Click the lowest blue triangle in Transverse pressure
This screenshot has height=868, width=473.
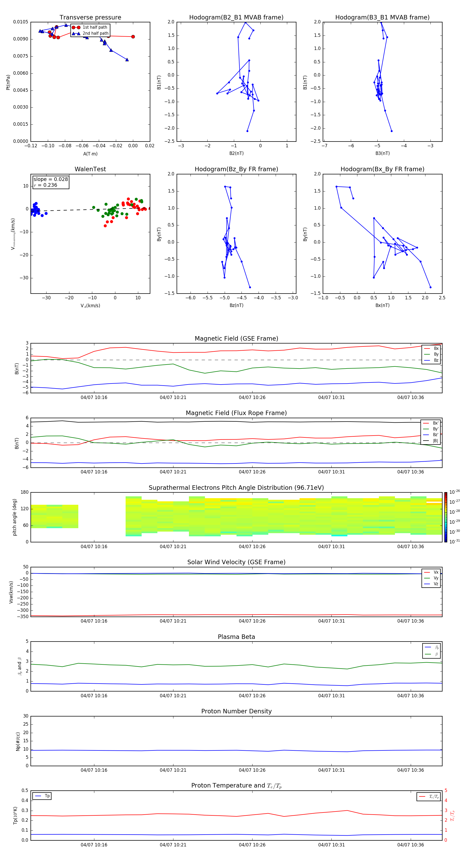pyautogui.click(x=127, y=60)
